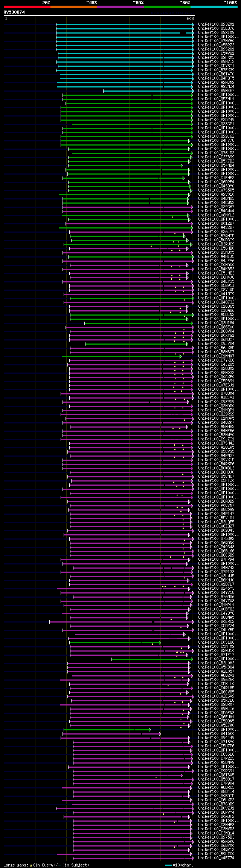Screen dimensions: 241x868
Task: Select the UniRef100_Q4CWN3 hit label
Action: coord(216,203)
